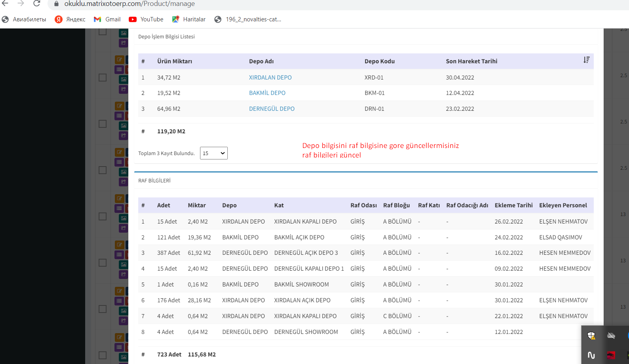
Task: Open the red dragon tray icon
Action: click(x=611, y=355)
